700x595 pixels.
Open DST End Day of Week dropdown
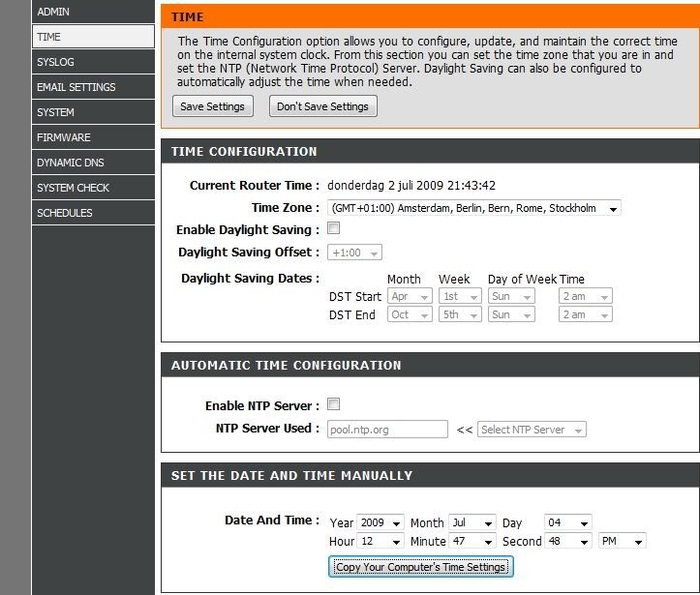[511, 314]
